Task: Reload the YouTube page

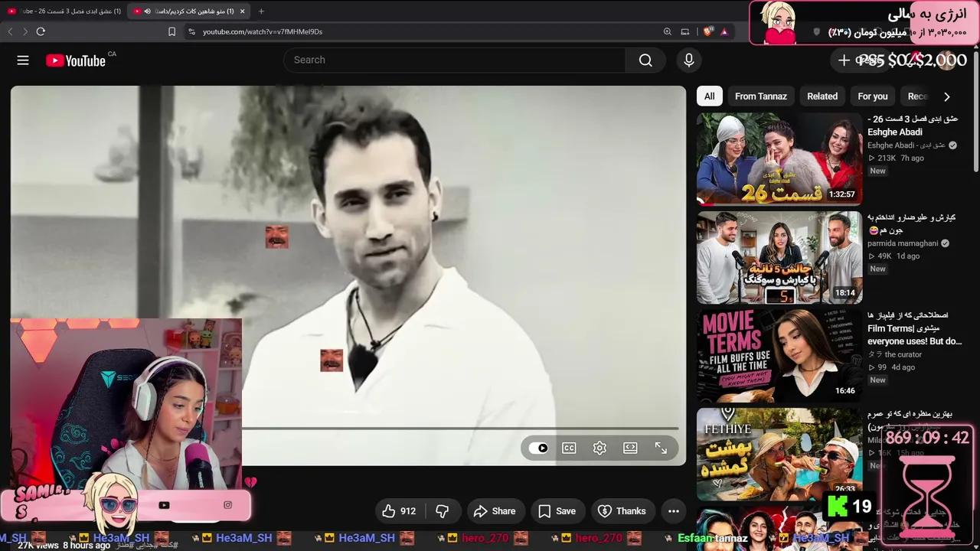Action: pos(41,31)
